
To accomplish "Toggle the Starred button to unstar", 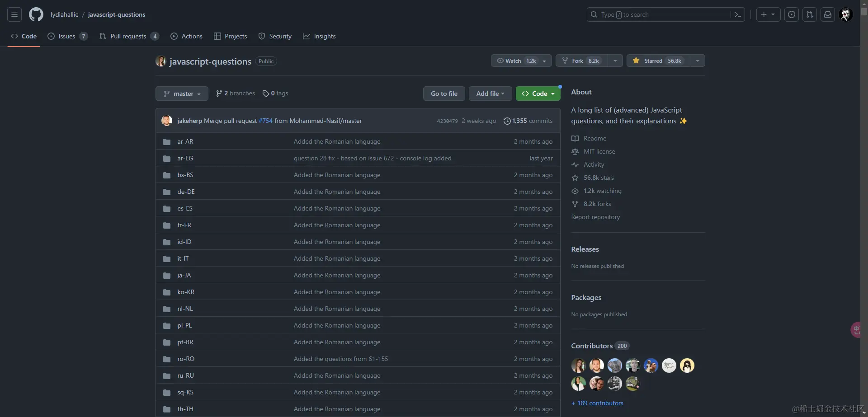I will (x=658, y=61).
